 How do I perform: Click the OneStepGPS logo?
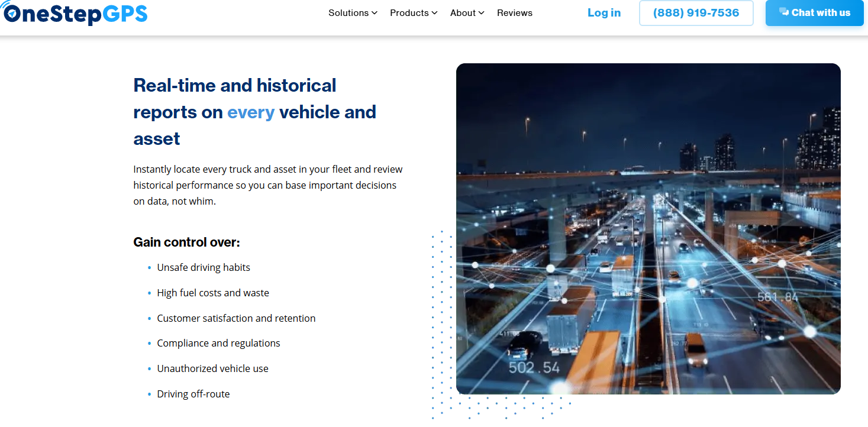(x=75, y=13)
